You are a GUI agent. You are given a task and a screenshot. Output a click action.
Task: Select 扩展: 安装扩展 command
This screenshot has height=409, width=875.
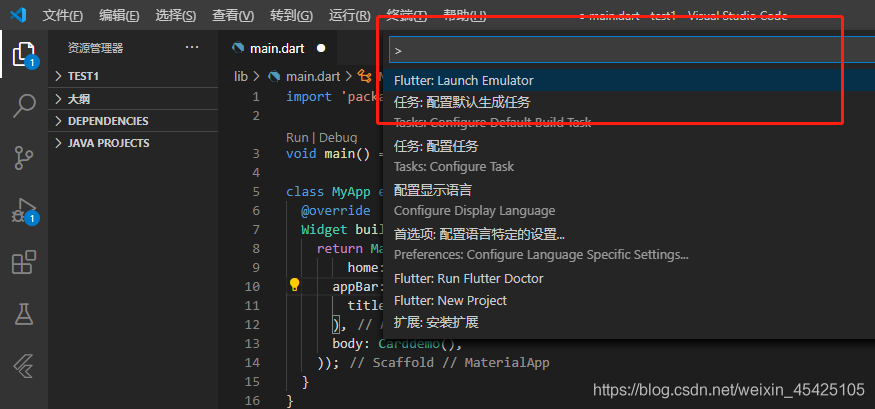tap(629, 323)
